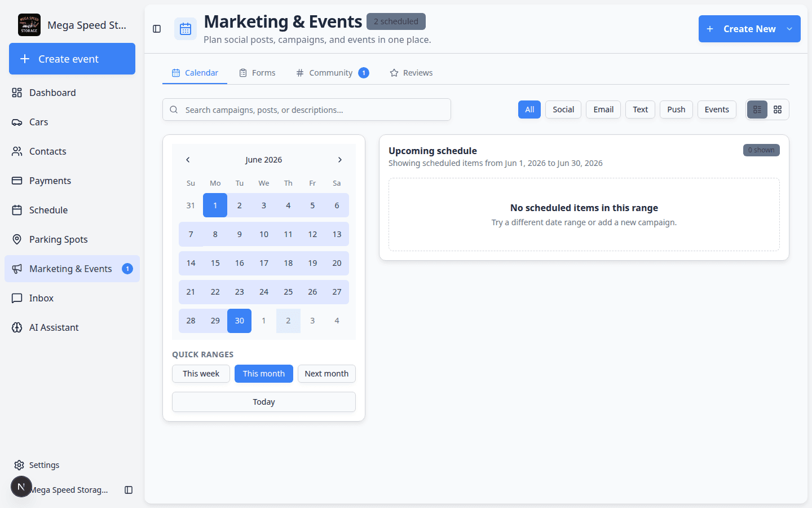
Task: Open the Calendar tab
Action: (195, 73)
